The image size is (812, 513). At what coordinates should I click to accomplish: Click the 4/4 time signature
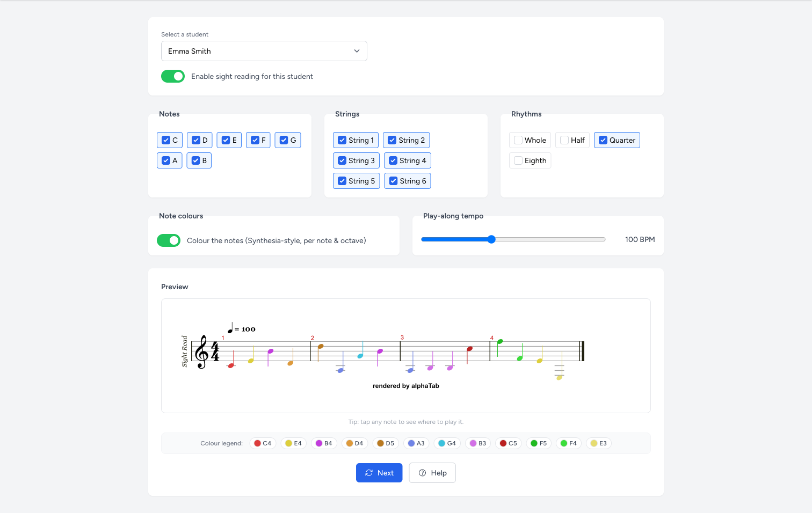(x=215, y=351)
